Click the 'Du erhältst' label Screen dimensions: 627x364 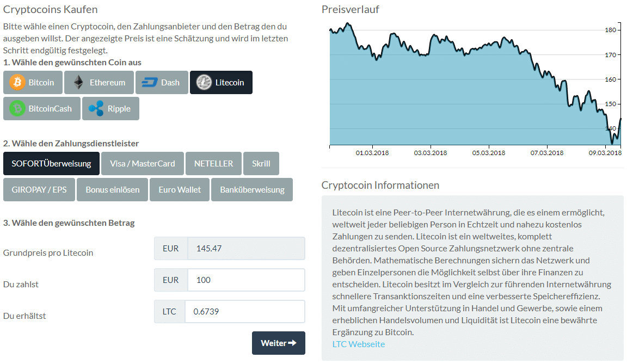point(24,316)
